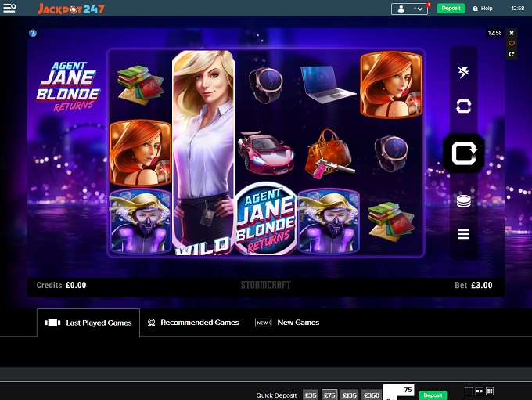Click the green Deposit button in header
The height and width of the screenshot is (400, 532).
click(451, 9)
